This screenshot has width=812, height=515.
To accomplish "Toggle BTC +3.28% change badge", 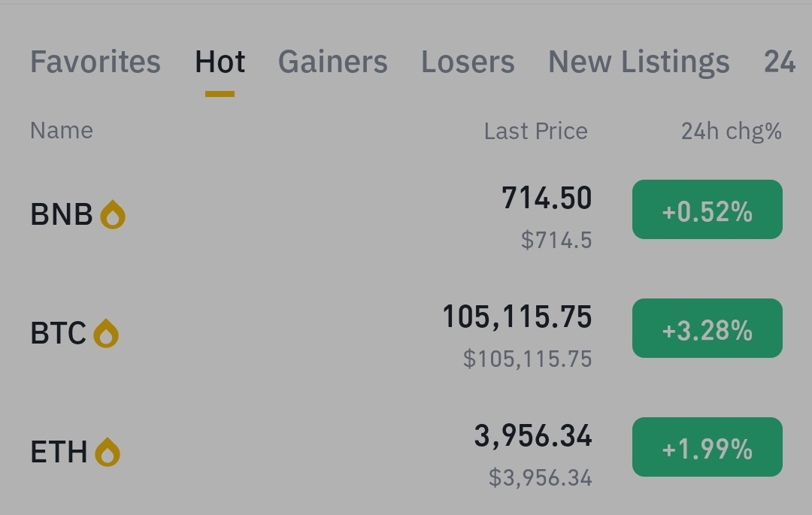I will [707, 329].
